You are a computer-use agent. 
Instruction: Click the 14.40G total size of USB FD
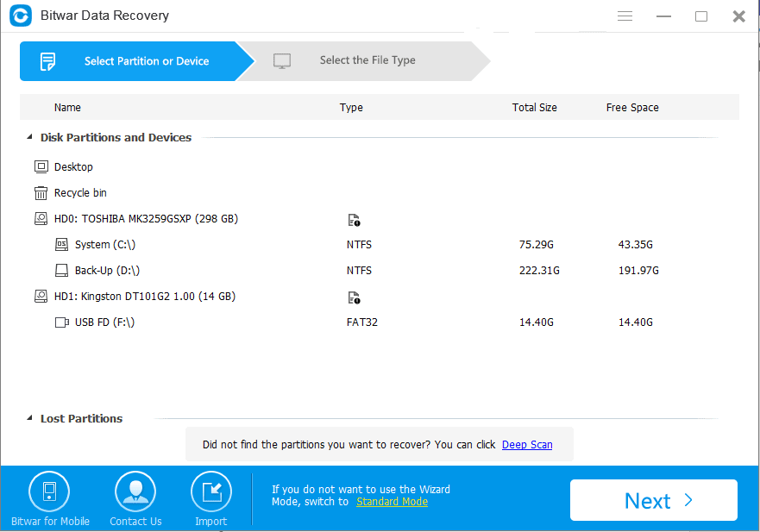(x=536, y=322)
